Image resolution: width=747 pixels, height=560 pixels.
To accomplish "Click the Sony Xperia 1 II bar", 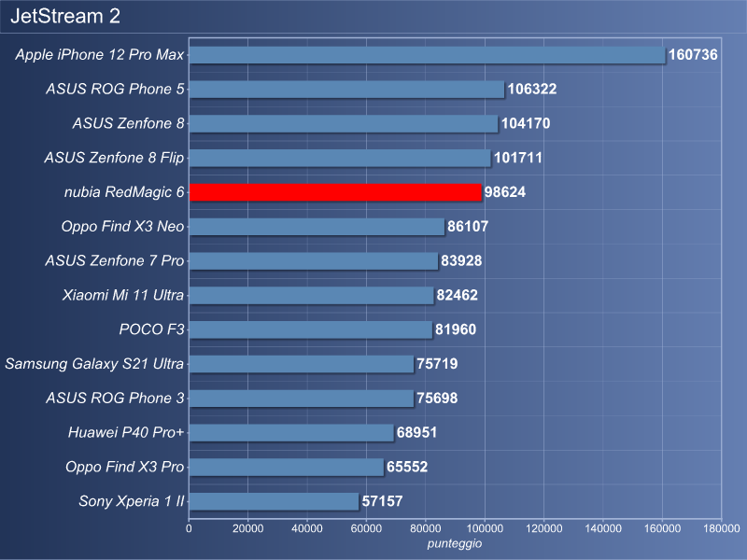I will tap(274, 501).
